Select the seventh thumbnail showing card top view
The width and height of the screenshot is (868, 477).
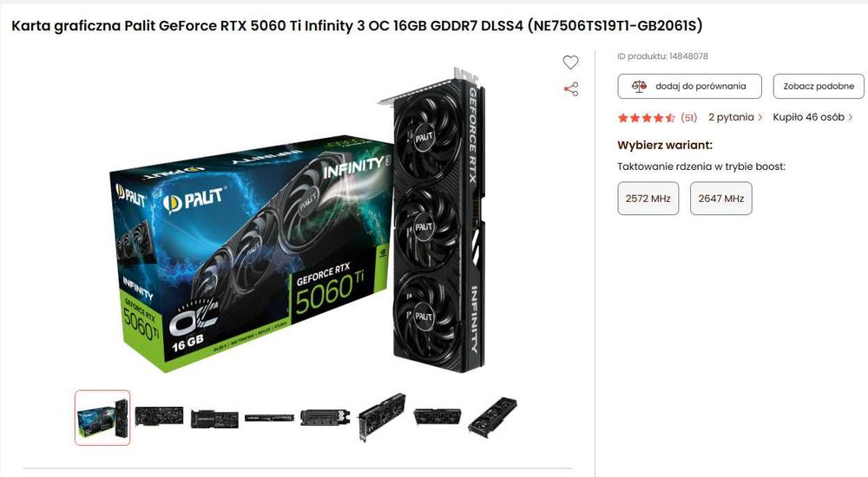click(x=437, y=416)
